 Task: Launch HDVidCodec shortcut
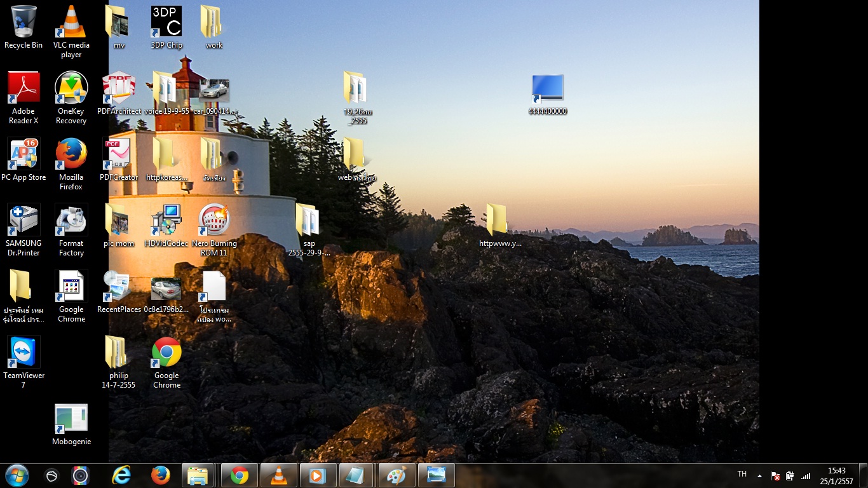(166, 225)
